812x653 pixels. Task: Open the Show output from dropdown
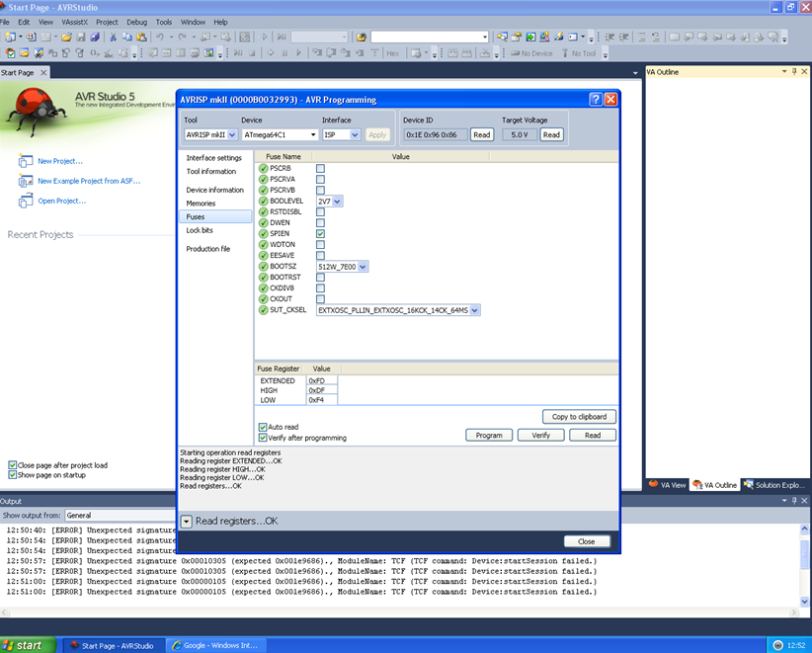point(121,516)
